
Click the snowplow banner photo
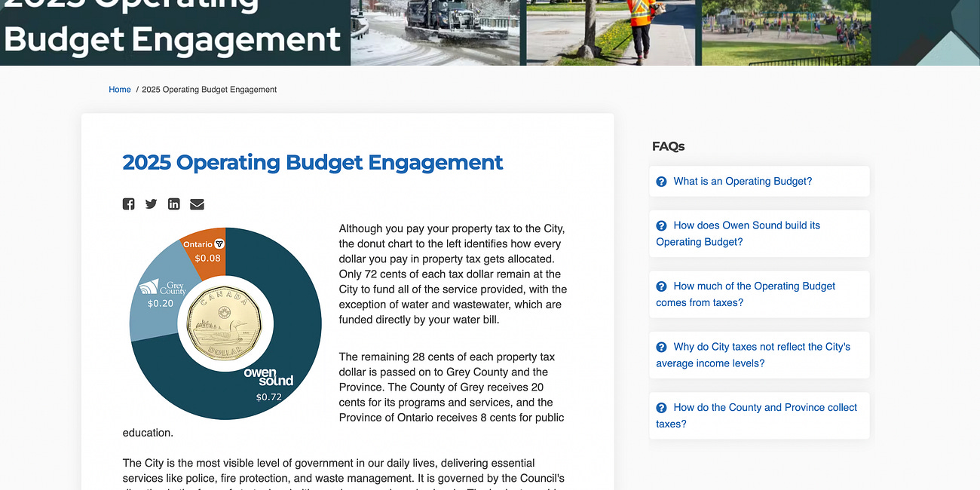click(435, 32)
